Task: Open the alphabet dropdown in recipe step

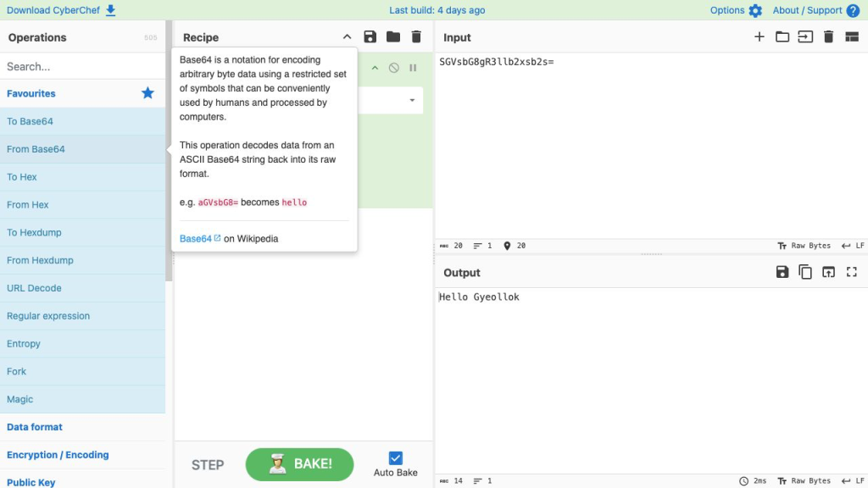Action: pos(412,100)
